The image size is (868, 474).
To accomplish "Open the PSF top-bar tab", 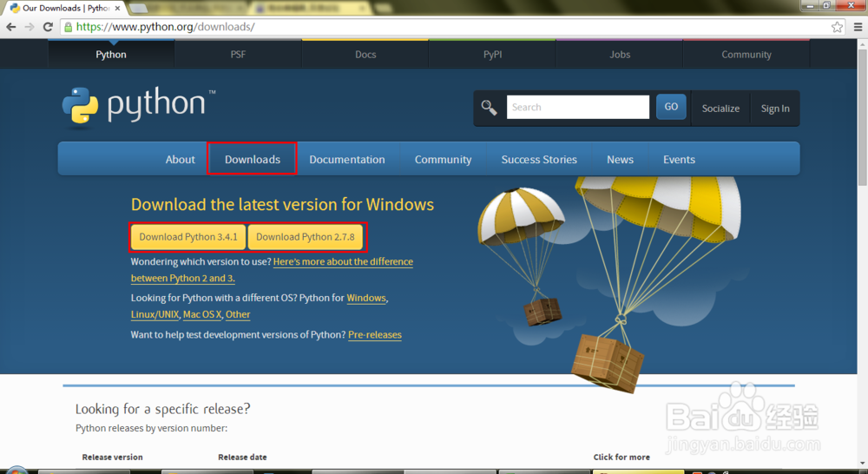I will (x=238, y=55).
